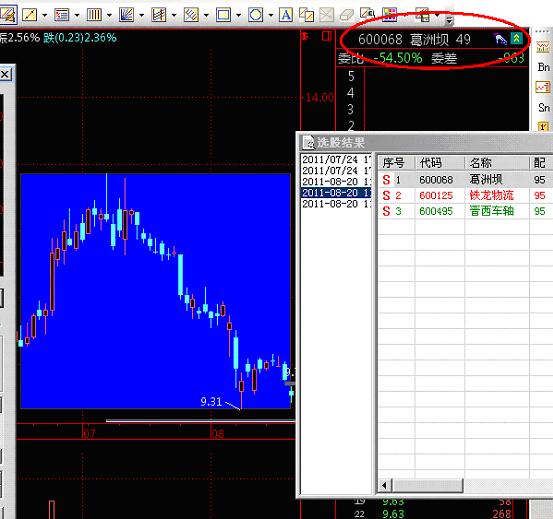Click the Bn sidebar button
Screen dimensions: 553x519
click(x=543, y=67)
